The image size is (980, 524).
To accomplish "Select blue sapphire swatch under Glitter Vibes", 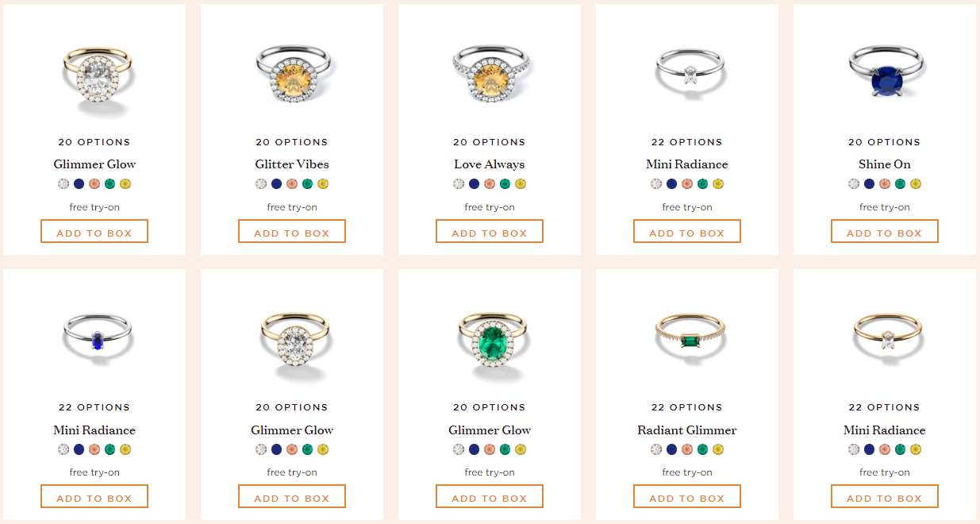I will (276, 184).
